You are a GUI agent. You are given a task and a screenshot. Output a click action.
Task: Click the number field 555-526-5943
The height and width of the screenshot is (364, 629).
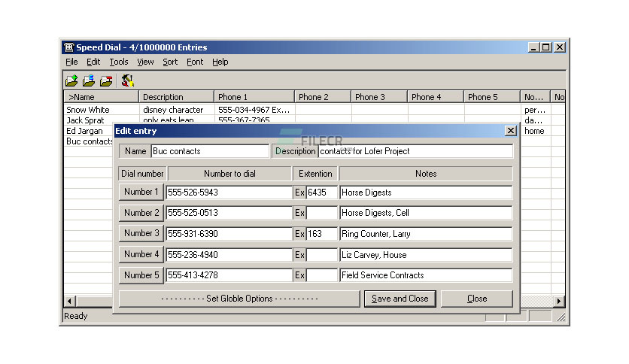(x=229, y=193)
